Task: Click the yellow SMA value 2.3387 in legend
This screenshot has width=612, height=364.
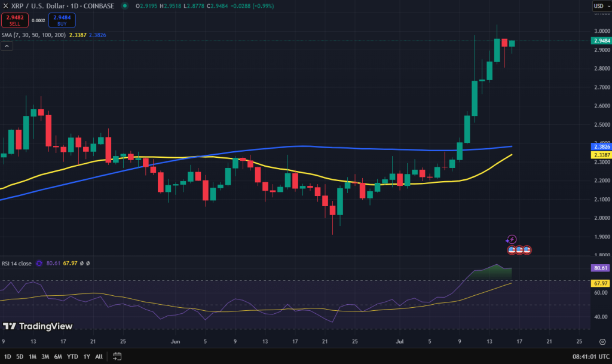Action: coord(78,35)
